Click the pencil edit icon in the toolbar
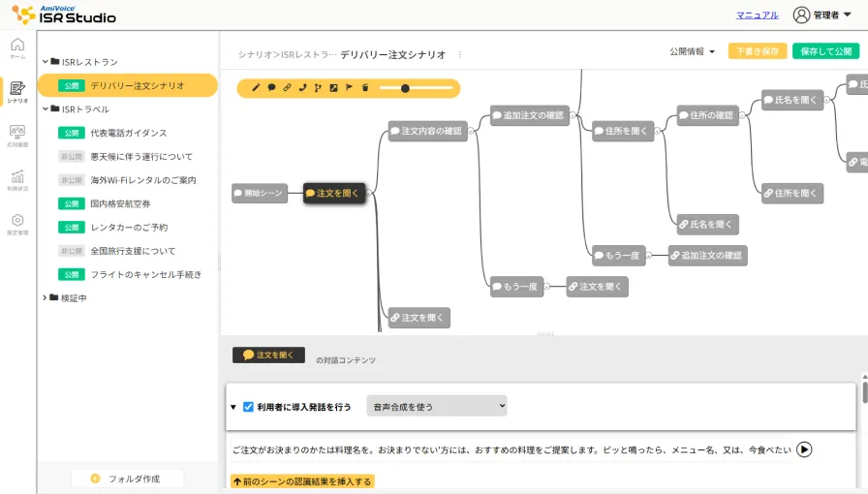Screen dimensions: 868x494 tap(257, 88)
